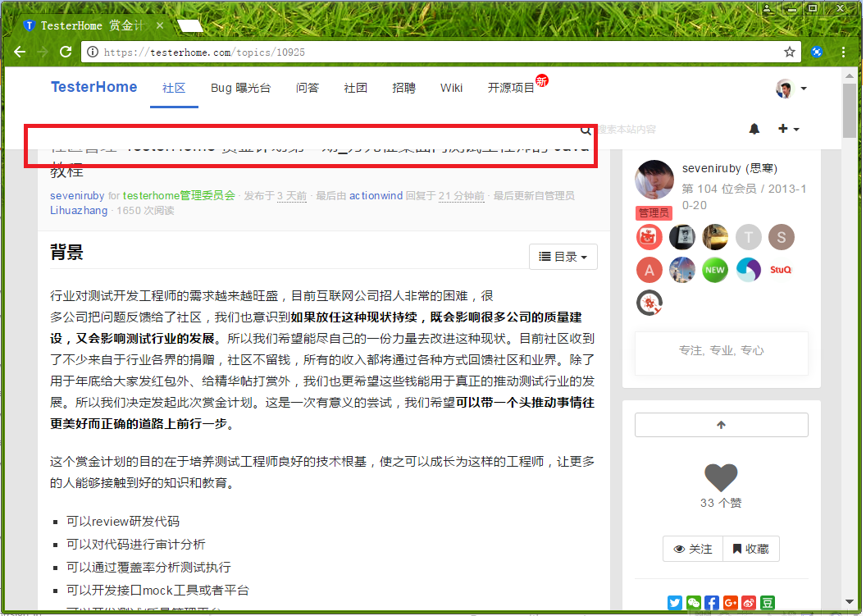Open the blue browser extension icon
The image size is (866, 616).
(817, 52)
